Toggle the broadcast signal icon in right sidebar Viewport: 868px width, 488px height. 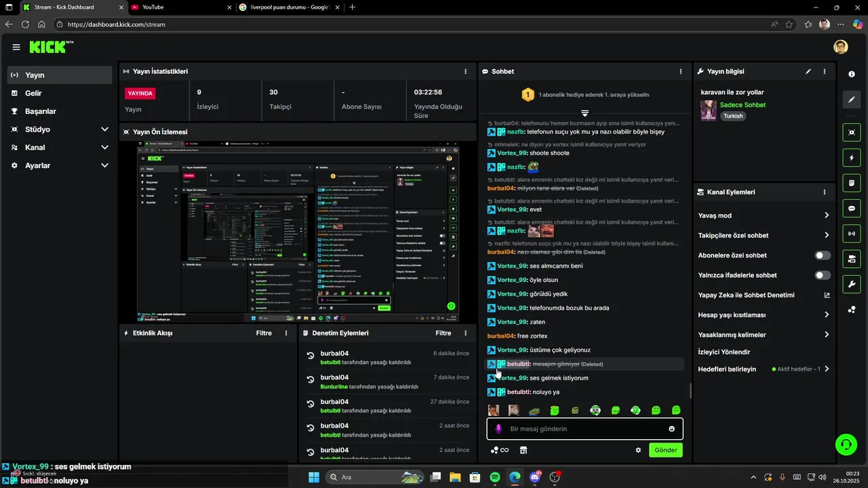pos(852,234)
